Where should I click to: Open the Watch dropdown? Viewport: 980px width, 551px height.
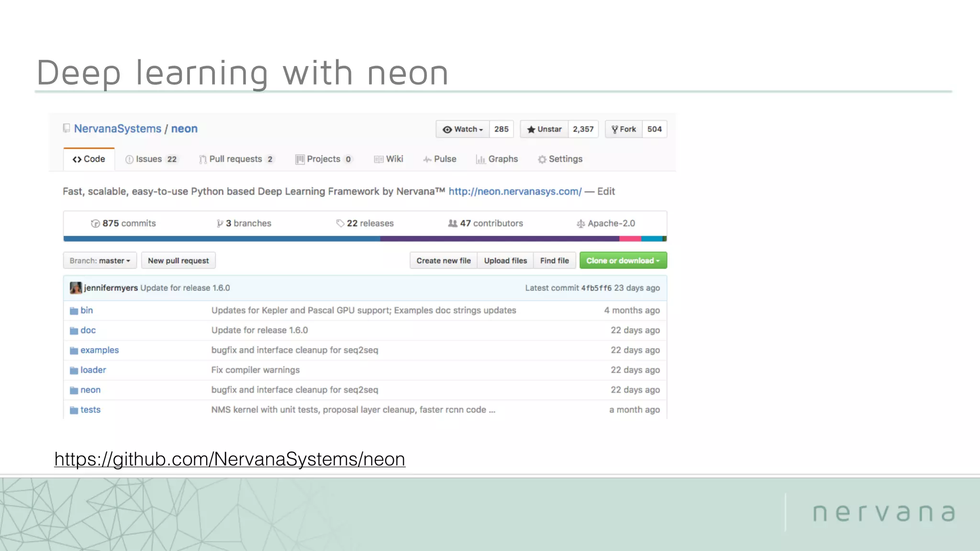(x=463, y=129)
